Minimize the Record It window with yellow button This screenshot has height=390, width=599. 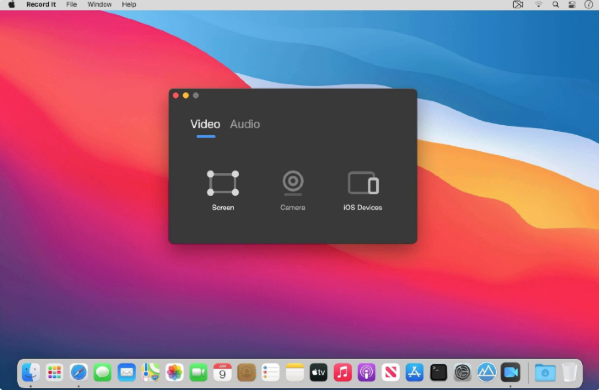coord(186,95)
